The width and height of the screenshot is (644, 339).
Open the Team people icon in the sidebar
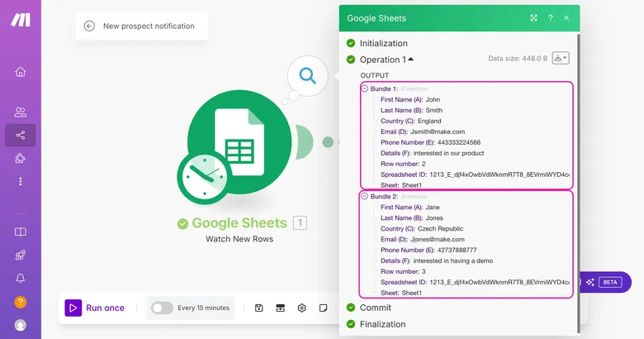pos(20,112)
